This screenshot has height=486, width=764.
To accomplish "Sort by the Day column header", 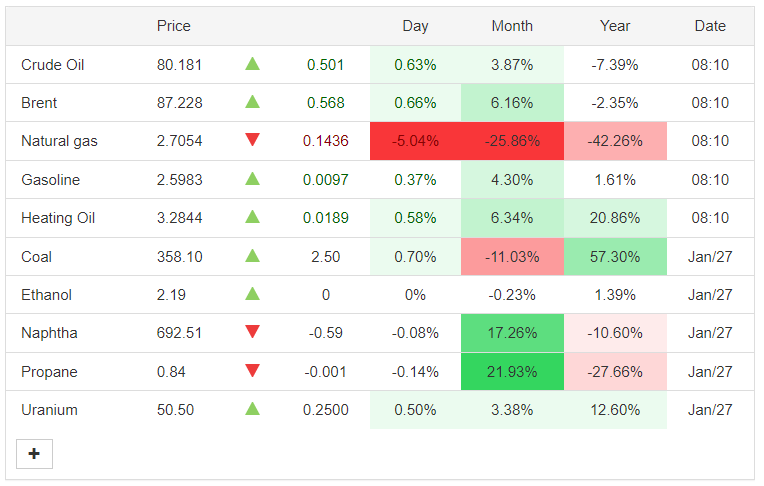I will point(415,26).
